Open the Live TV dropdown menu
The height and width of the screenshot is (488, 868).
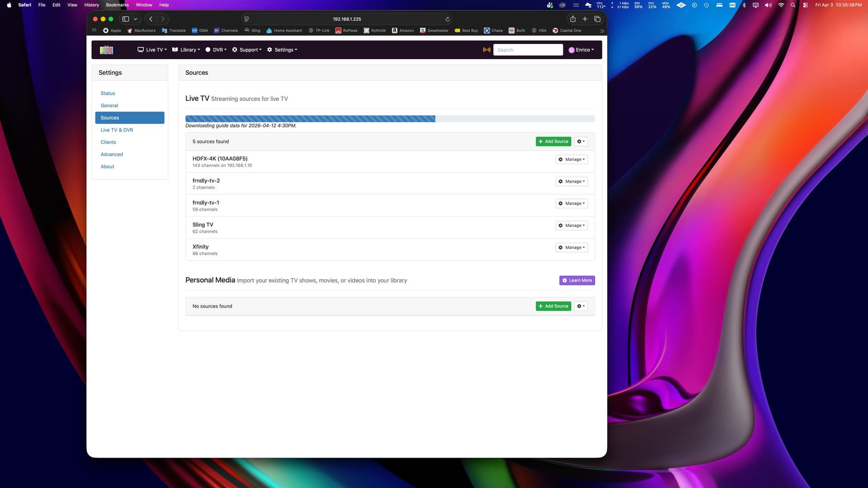tap(152, 50)
